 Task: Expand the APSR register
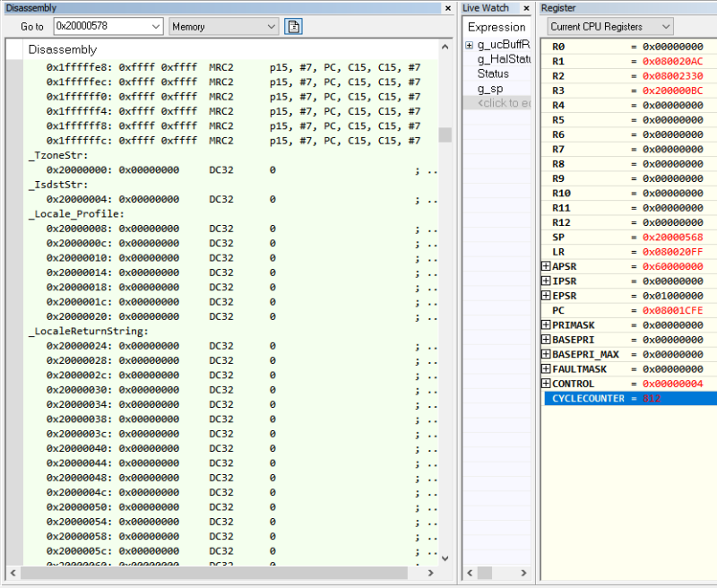[x=546, y=266]
